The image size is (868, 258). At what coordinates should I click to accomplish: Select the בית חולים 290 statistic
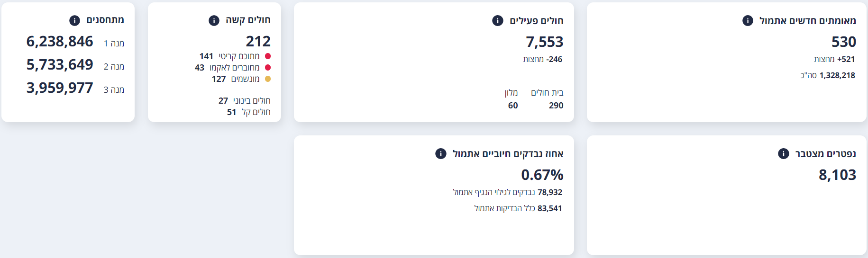click(x=547, y=99)
